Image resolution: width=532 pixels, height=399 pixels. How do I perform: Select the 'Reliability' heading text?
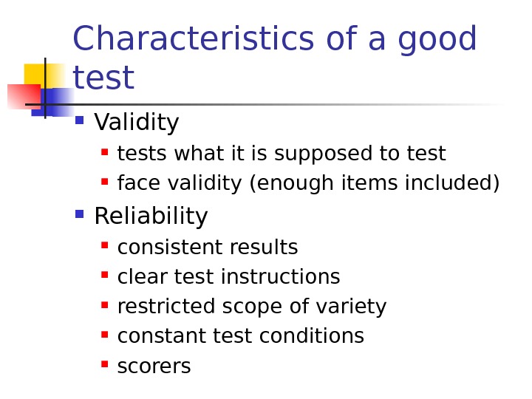(x=151, y=216)
